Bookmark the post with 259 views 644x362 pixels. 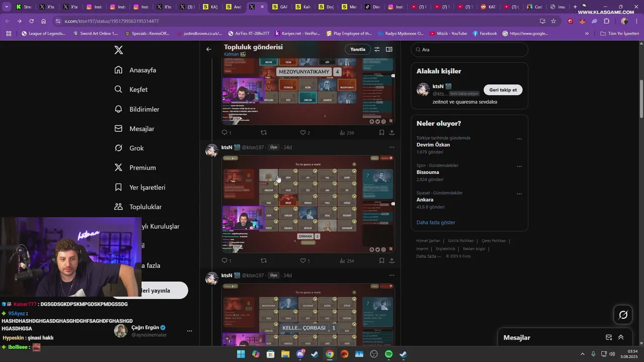(x=381, y=133)
